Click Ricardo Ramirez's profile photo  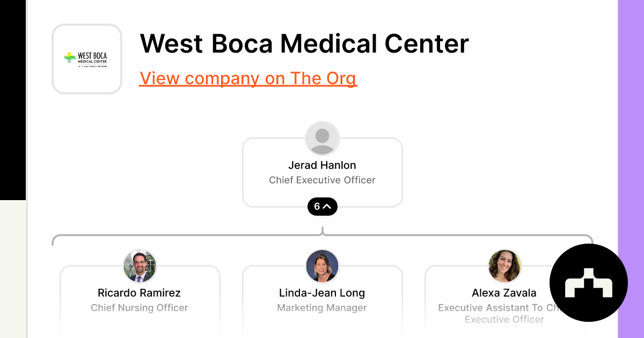[140, 266]
